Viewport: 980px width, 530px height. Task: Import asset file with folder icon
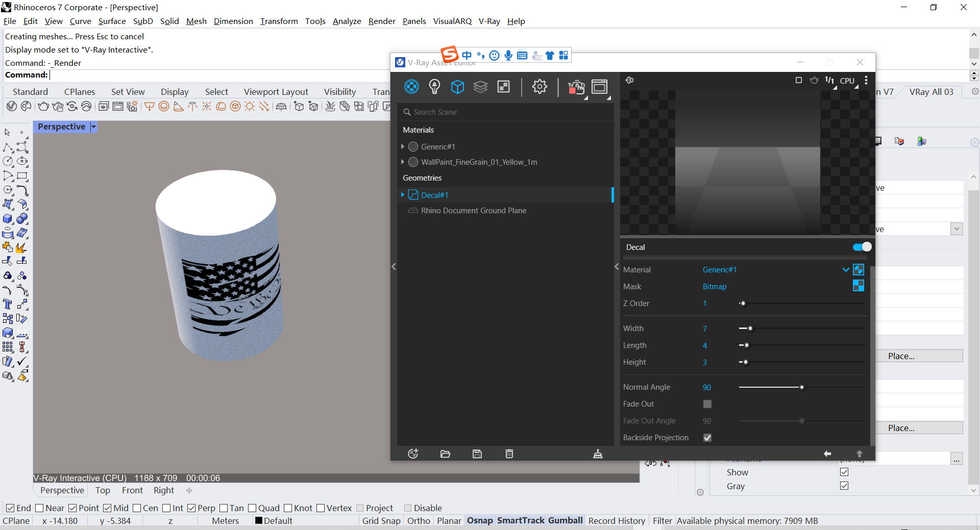pyautogui.click(x=445, y=454)
